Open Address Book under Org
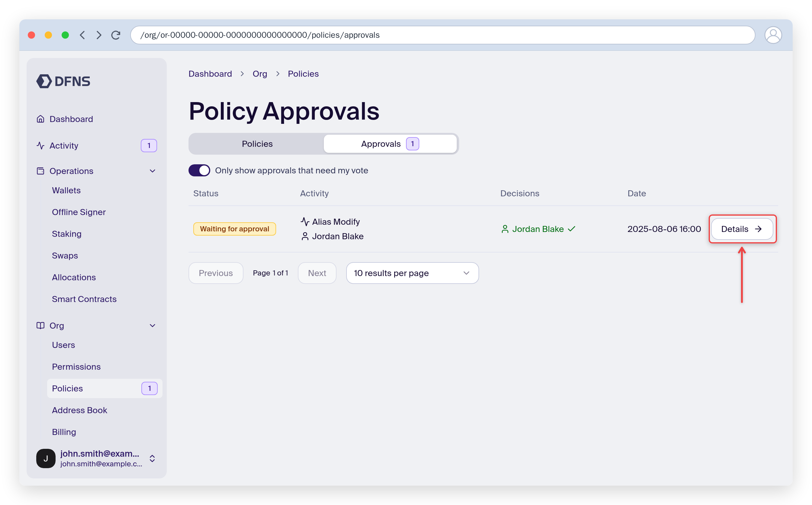812x505 pixels. [x=79, y=410]
